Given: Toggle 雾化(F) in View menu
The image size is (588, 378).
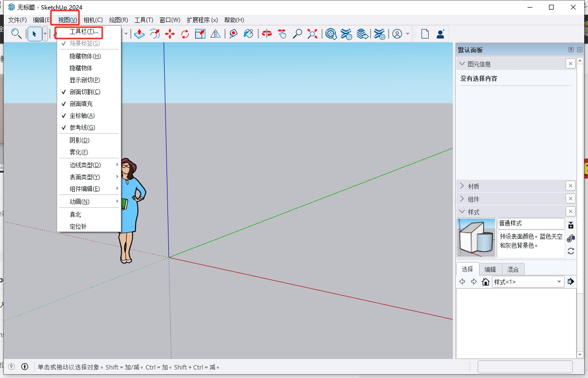Looking at the screenshot, I should (89, 152).
